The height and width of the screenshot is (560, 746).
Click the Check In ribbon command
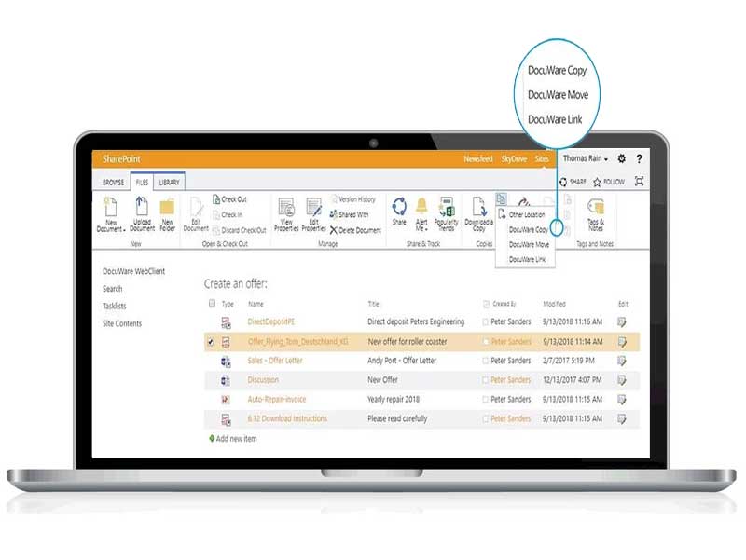point(228,215)
